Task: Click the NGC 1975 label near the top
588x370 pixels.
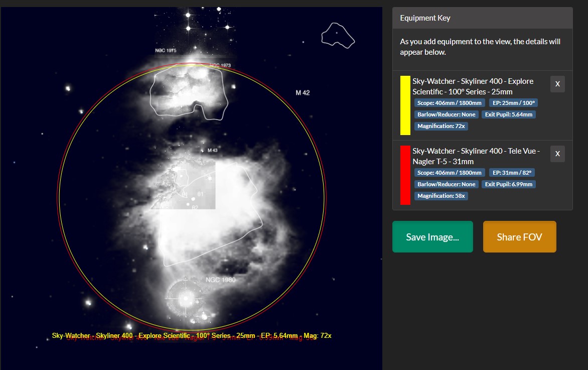Action: pyautogui.click(x=165, y=51)
